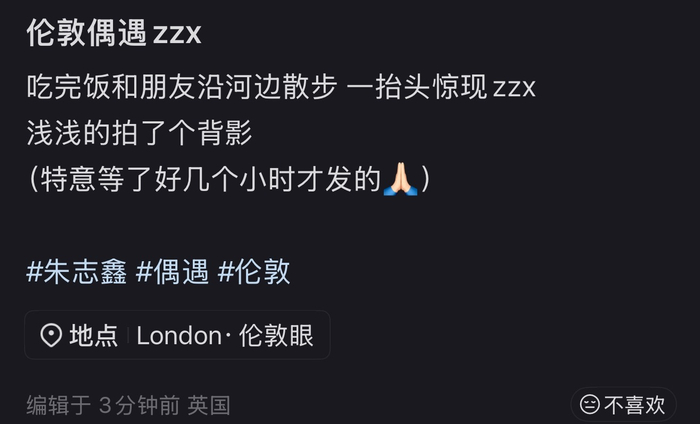Click the text 特意等了好几个小时才发的
The height and width of the screenshot is (424, 700).
pyautogui.click(x=211, y=179)
